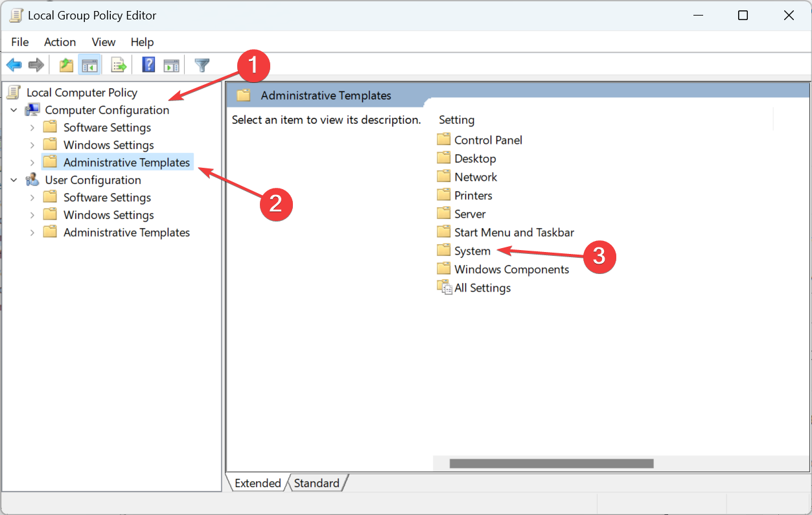Click the Start Menu and Taskbar folder icon
Screen dimensions: 812x515
coord(444,232)
